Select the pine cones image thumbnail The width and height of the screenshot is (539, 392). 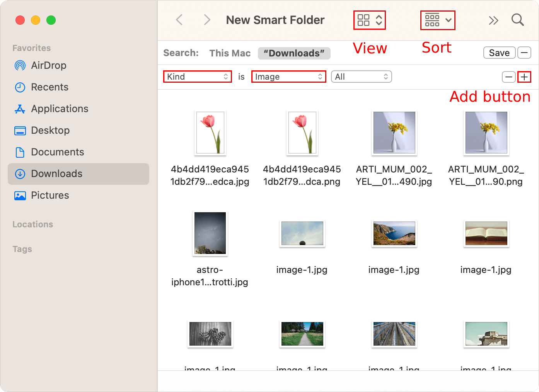[x=210, y=334]
